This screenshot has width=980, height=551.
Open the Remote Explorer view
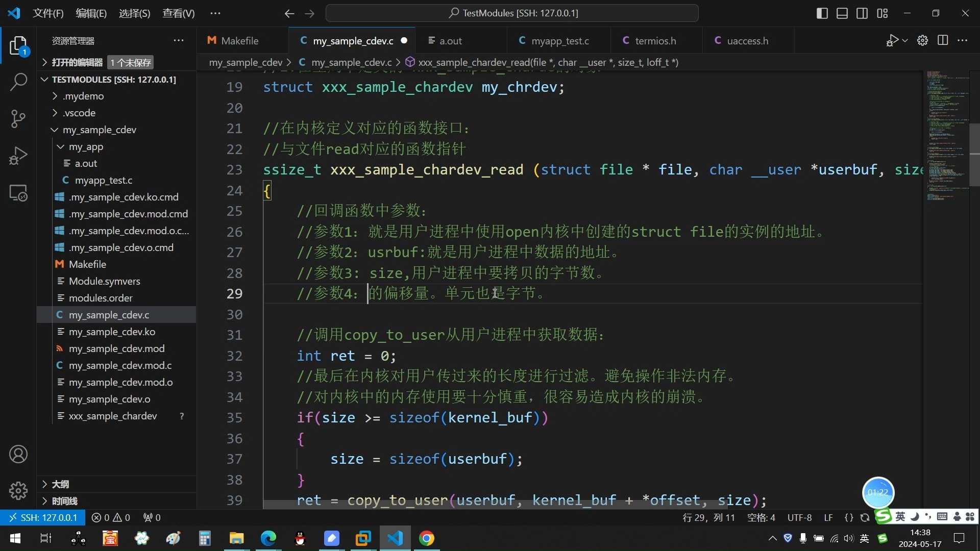[18, 193]
